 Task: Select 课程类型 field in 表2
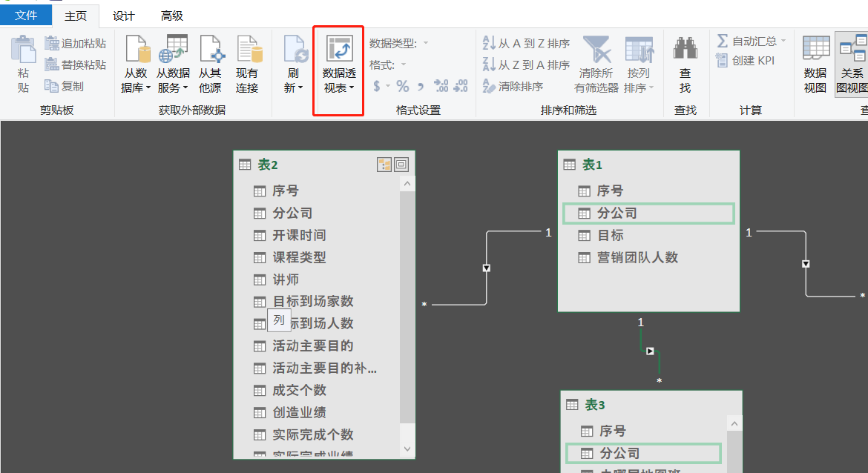tap(299, 257)
